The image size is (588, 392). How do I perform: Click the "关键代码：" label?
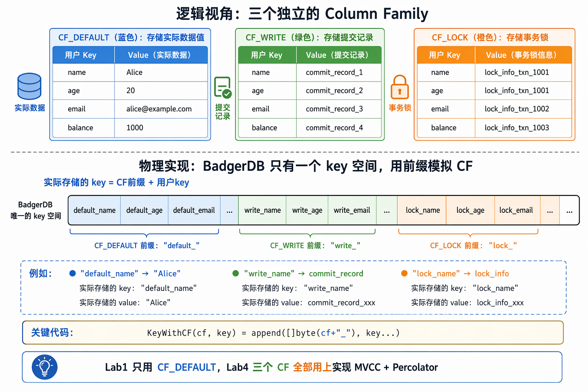tap(52, 332)
